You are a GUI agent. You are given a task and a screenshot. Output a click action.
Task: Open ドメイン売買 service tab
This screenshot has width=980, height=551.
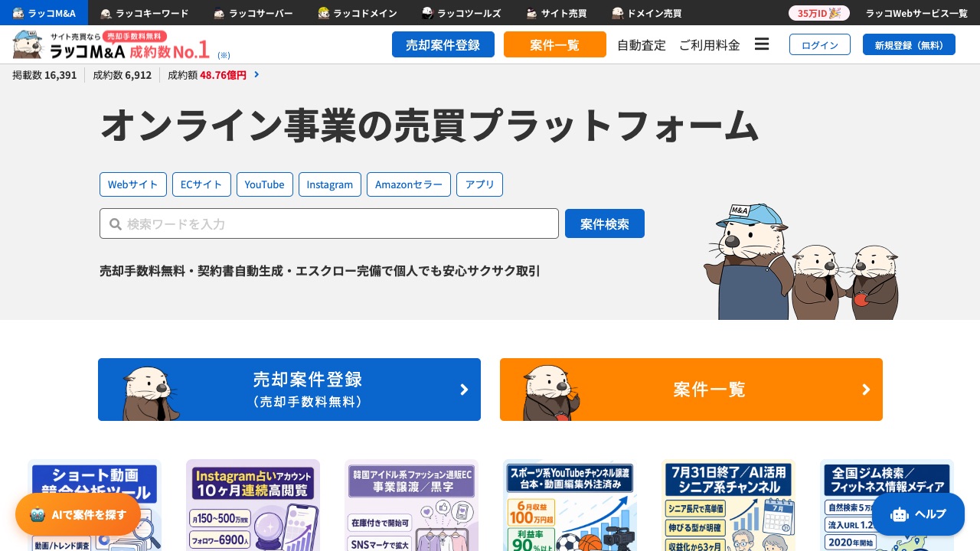click(x=646, y=13)
